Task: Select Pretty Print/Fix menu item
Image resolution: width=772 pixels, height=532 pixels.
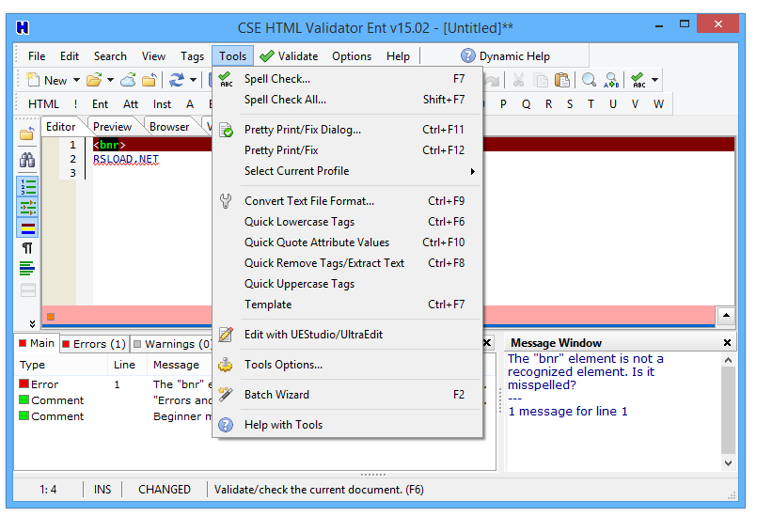Action: point(348,150)
